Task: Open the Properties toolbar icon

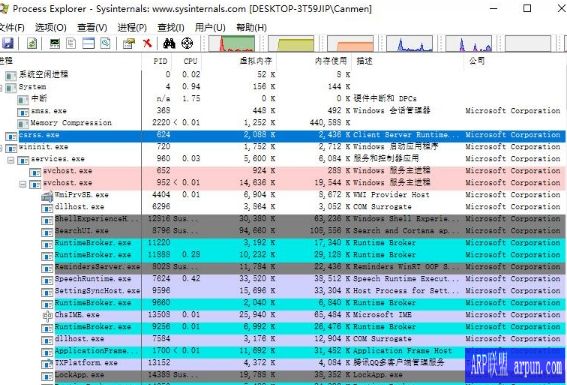Action: click(x=128, y=43)
